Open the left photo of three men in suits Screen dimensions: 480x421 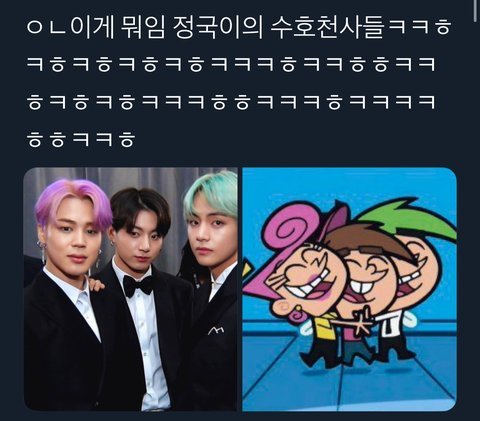(x=130, y=289)
